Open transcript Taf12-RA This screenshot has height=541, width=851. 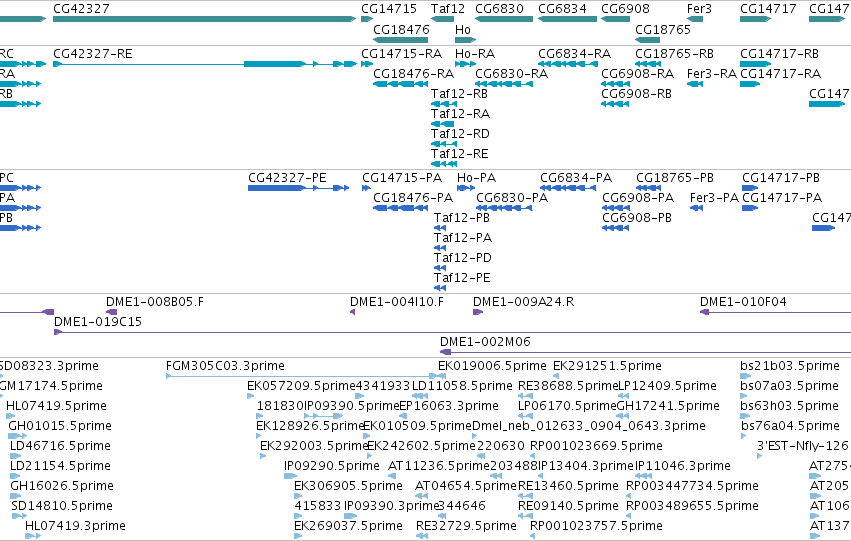tap(442, 124)
